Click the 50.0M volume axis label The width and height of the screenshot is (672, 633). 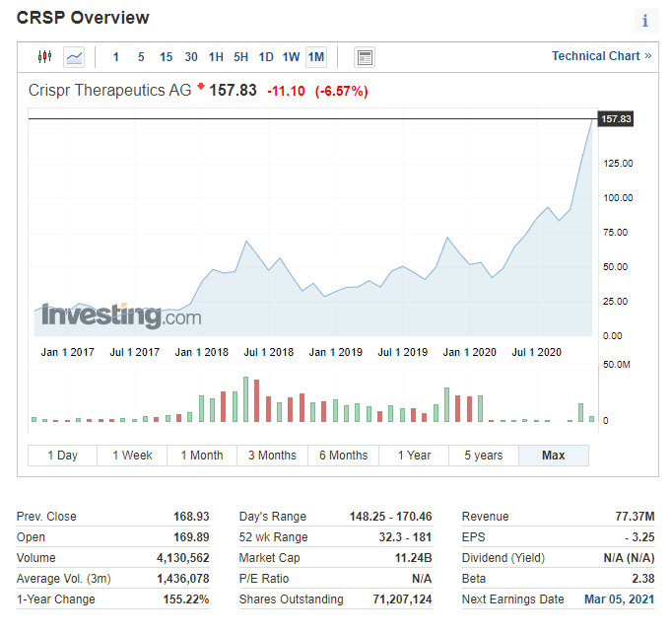point(616,365)
